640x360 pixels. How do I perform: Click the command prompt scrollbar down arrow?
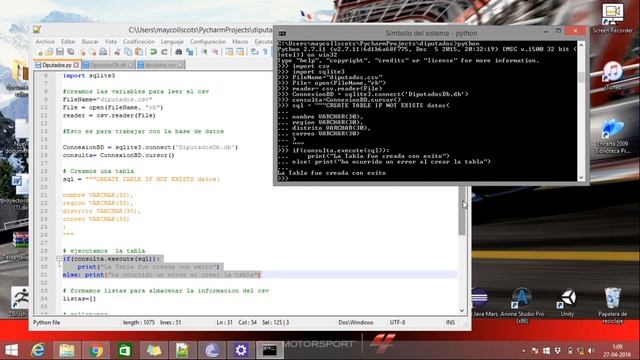(x=581, y=178)
